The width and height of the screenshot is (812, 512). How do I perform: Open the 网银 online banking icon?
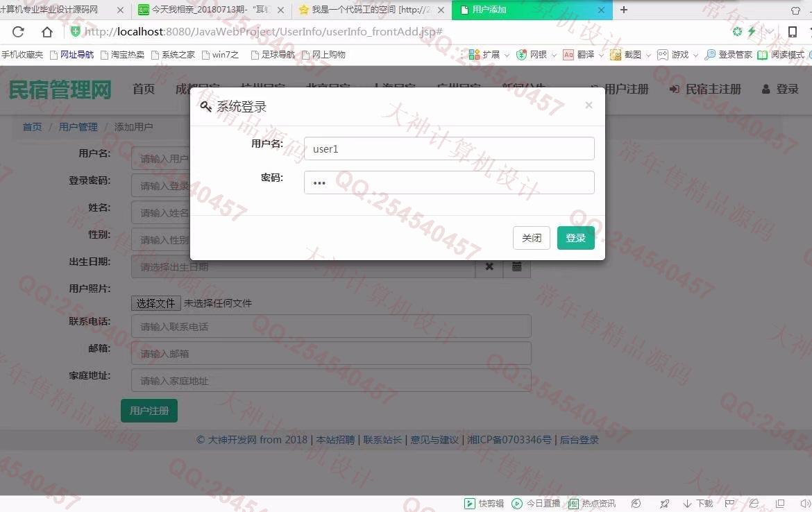coord(521,54)
